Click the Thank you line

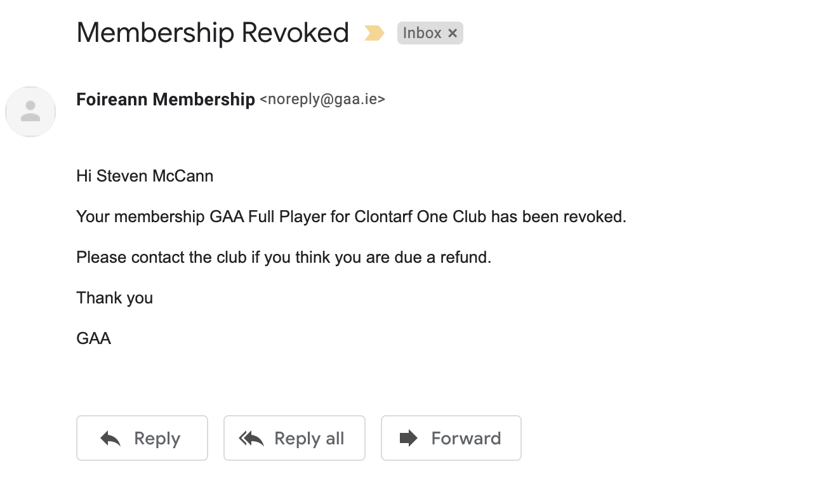(x=115, y=298)
